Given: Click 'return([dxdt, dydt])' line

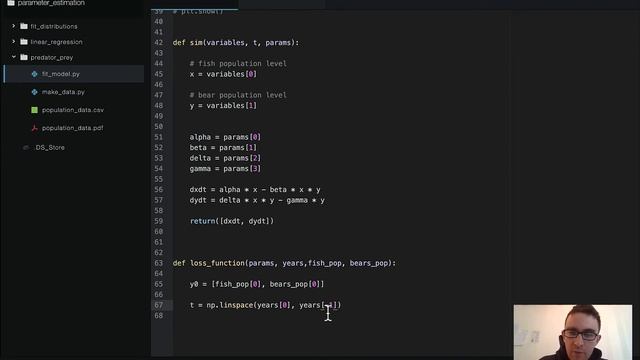Looking at the screenshot, I should click(x=231, y=221).
